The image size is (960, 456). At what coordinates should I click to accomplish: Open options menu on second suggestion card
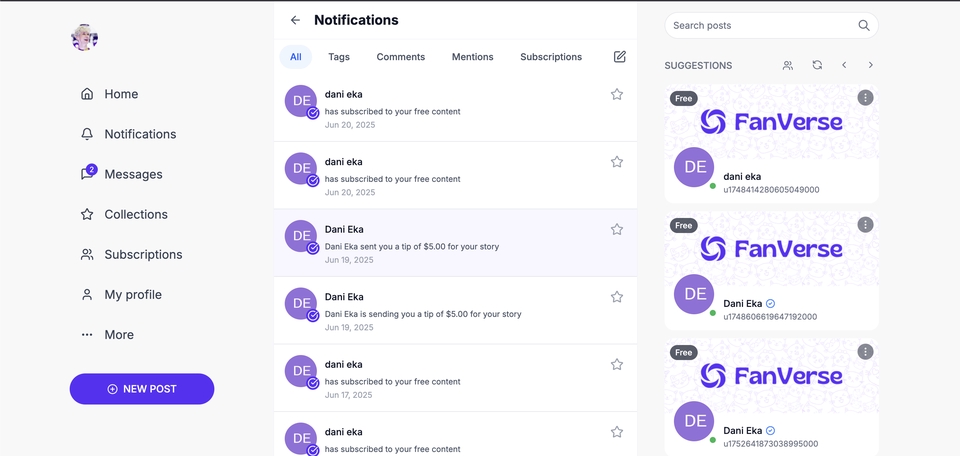pyautogui.click(x=865, y=225)
